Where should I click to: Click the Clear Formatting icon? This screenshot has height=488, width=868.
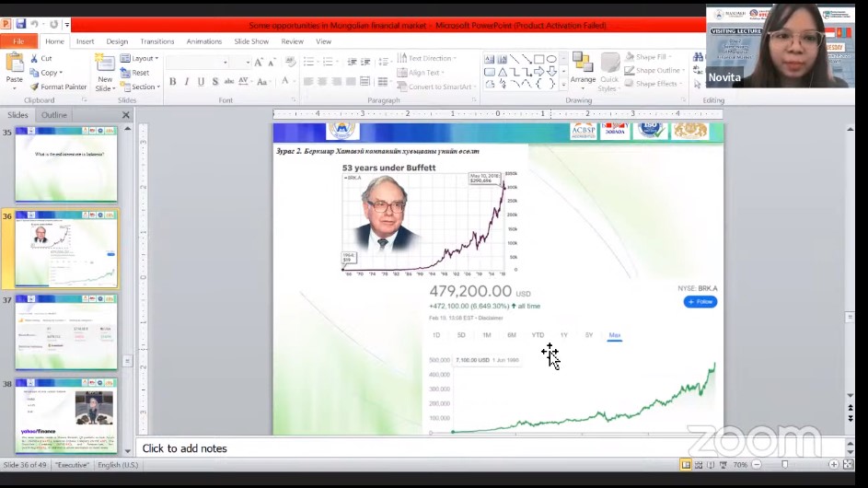(x=290, y=62)
